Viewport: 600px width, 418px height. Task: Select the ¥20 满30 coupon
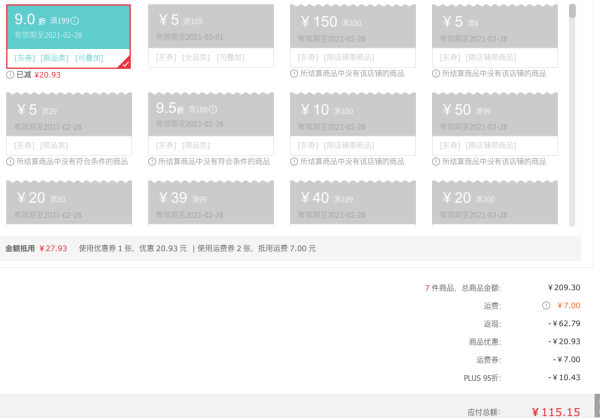69,204
